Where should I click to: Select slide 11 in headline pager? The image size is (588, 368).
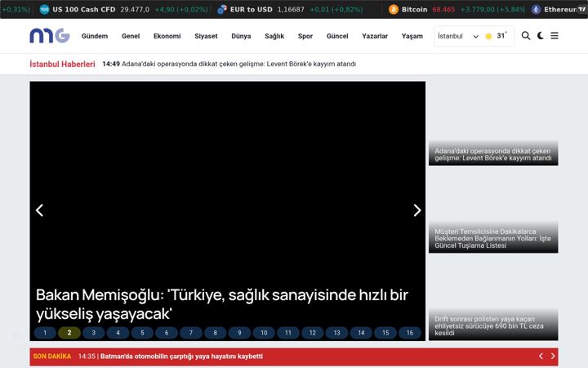pyautogui.click(x=288, y=333)
